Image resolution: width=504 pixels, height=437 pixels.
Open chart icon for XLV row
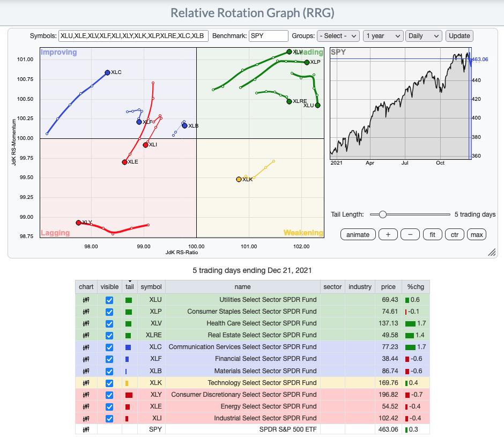pos(86,323)
